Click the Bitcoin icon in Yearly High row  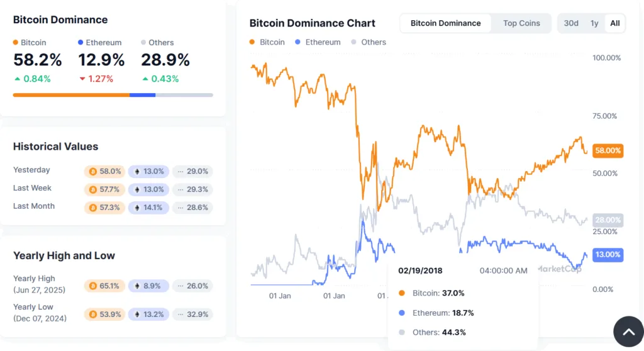[93, 286]
